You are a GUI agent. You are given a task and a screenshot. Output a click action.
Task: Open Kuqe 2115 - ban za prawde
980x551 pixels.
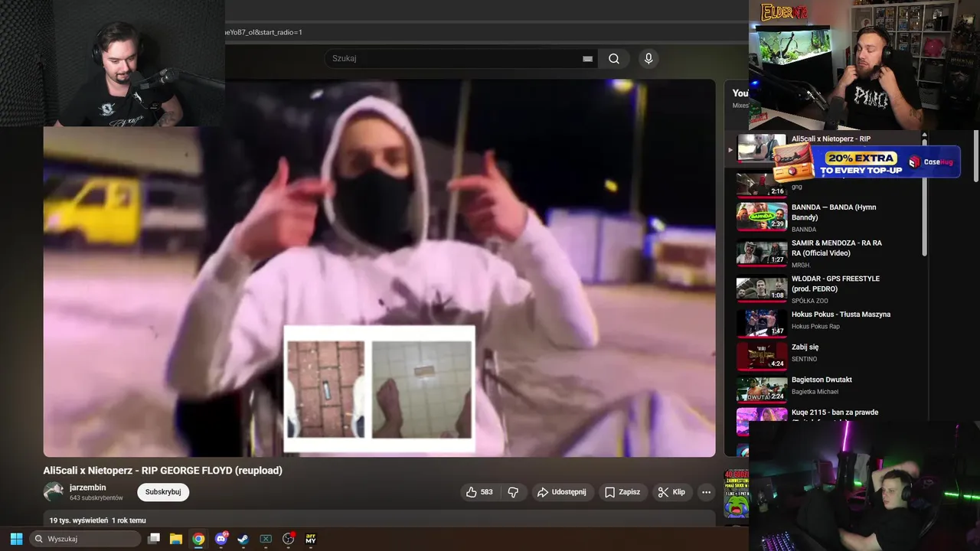coord(835,412)
